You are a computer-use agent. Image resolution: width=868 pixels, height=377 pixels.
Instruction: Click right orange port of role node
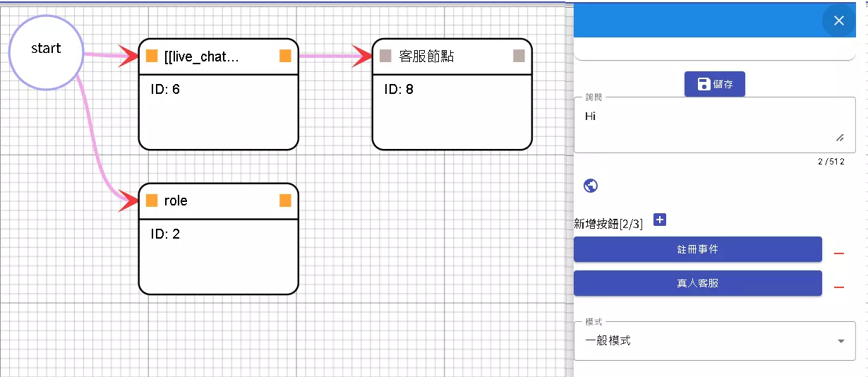pyautogui.click(x=285, y=201)
